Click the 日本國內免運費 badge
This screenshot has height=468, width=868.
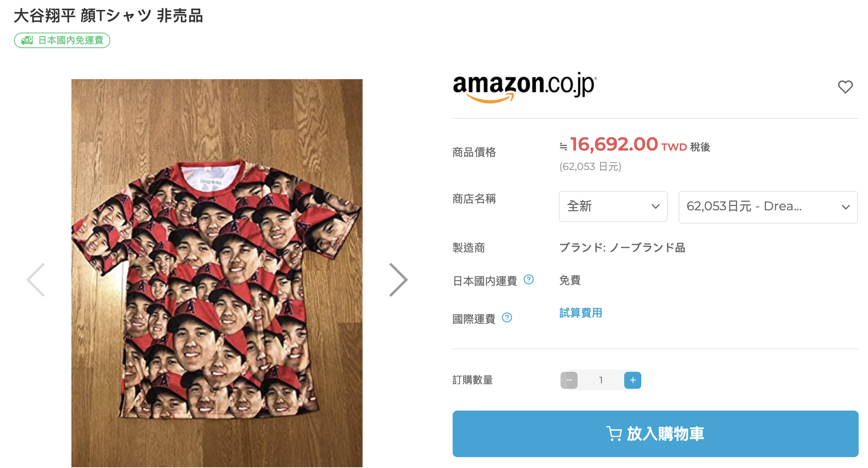coord(62,40)
